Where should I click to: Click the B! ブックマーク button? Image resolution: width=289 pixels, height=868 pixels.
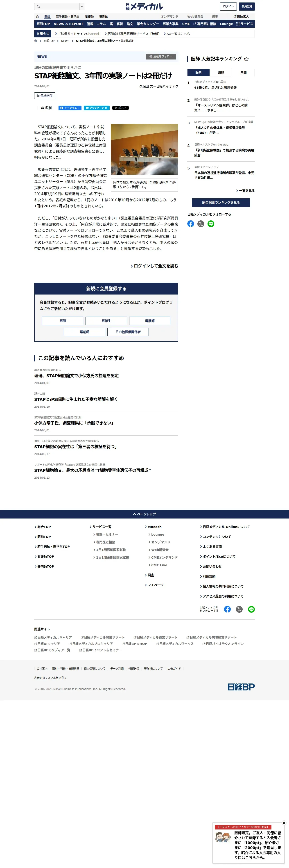97,108
